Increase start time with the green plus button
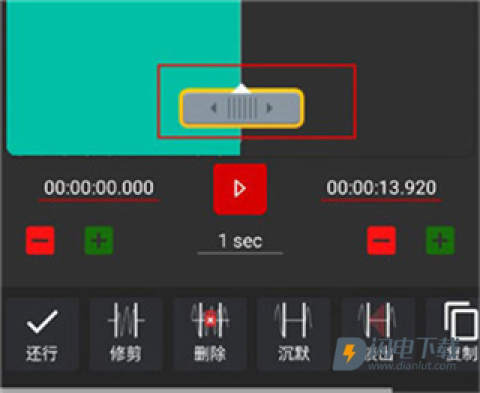480x393 pixels. 99,240
